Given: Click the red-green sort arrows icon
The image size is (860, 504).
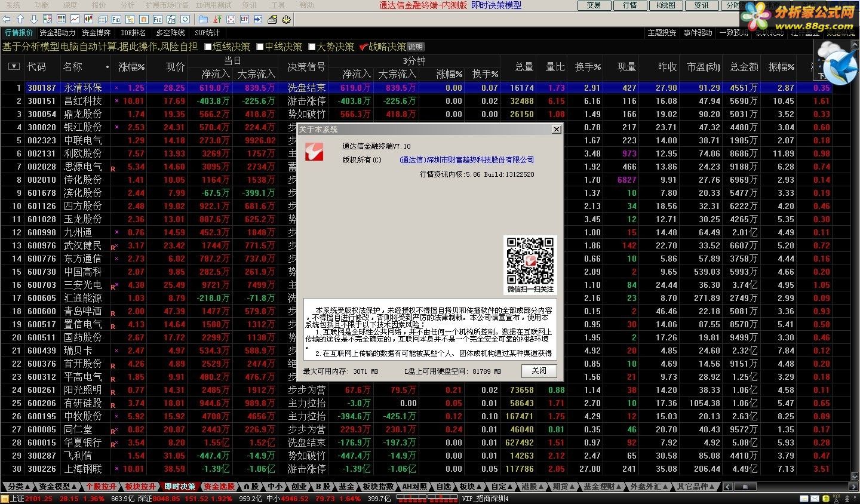Looking at the screenshot, I should 217,20.
